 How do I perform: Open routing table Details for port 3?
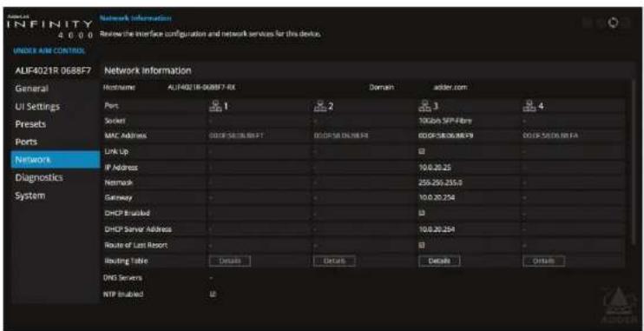(x=439, y=261)
